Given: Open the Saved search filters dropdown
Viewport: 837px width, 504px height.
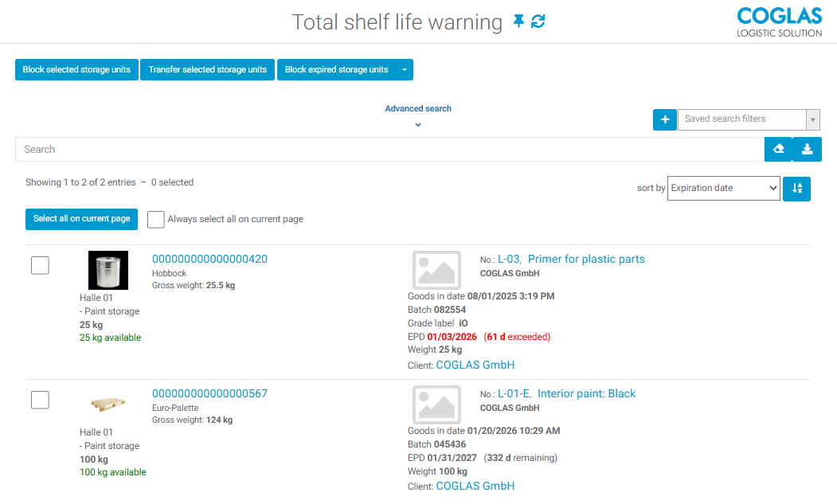Looking at the screenshot, I should [x=813, y=119].
